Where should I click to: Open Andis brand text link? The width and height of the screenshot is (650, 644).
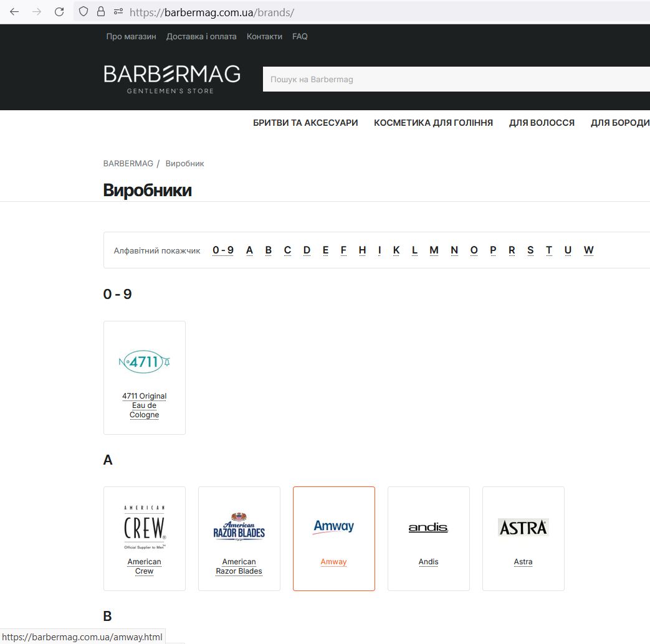coord(428,562)
